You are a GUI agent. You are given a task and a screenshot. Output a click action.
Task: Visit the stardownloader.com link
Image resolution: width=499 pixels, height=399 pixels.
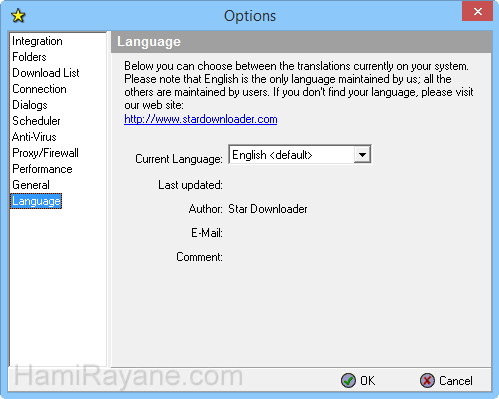[x=201, y=119]
